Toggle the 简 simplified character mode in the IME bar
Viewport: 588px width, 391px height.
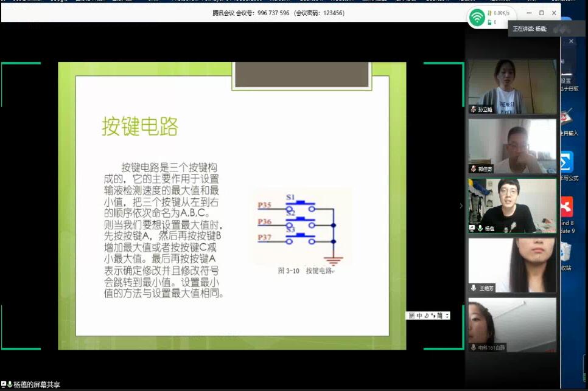[x=439, y=316]
